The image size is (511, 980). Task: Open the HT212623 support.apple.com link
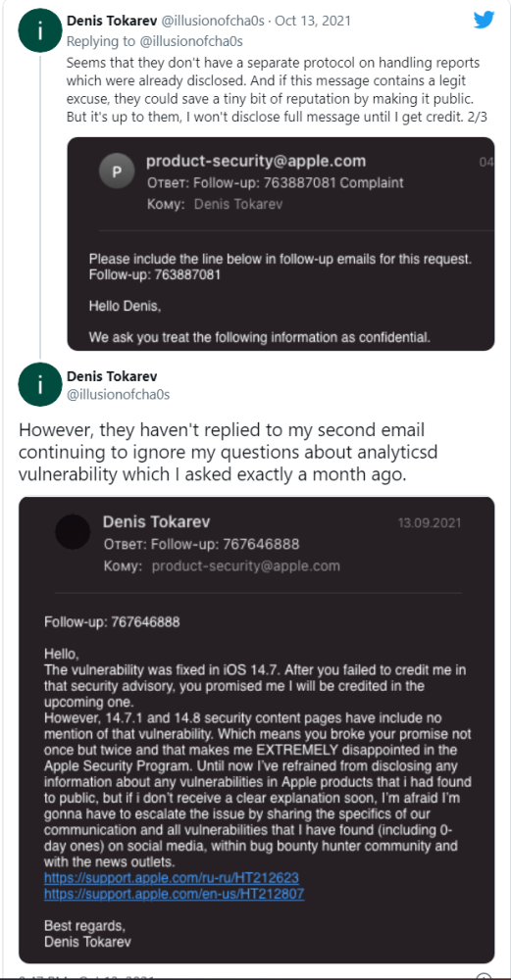pos(172,877)
